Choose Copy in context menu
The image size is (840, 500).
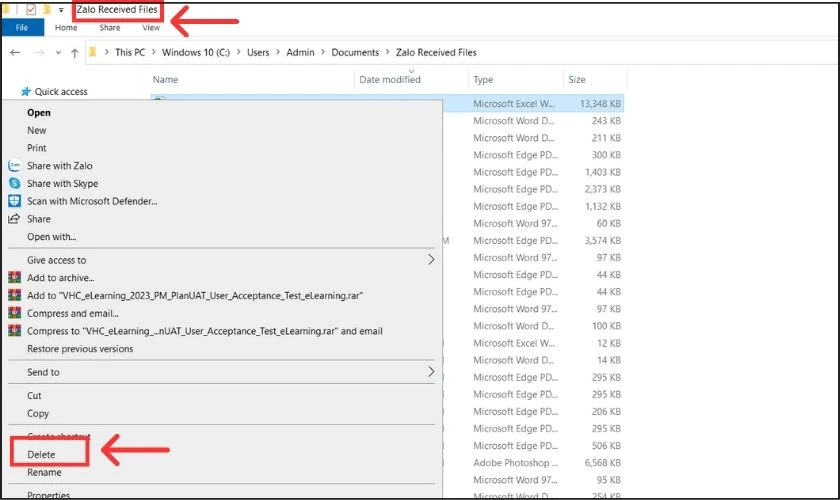tap(38, 414)
